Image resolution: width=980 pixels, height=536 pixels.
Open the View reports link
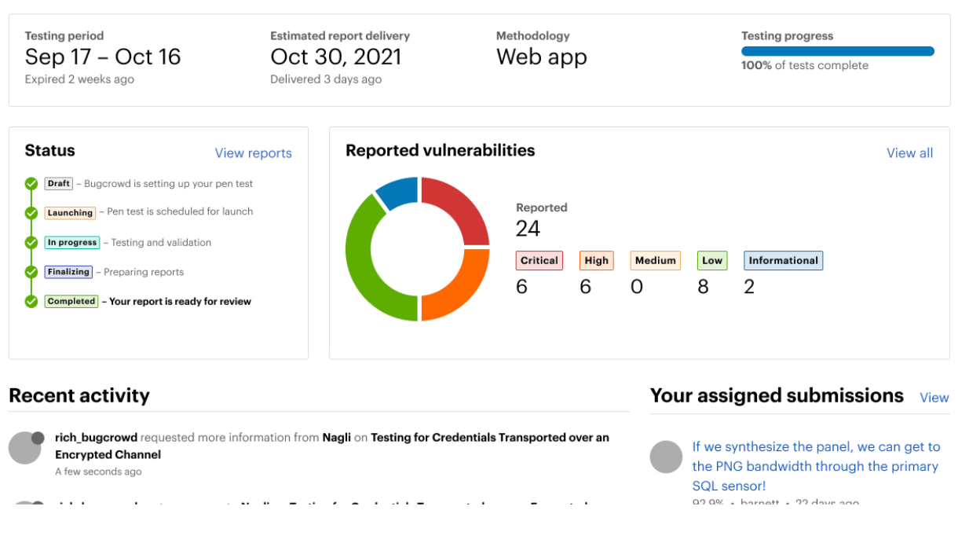point(253,153)
